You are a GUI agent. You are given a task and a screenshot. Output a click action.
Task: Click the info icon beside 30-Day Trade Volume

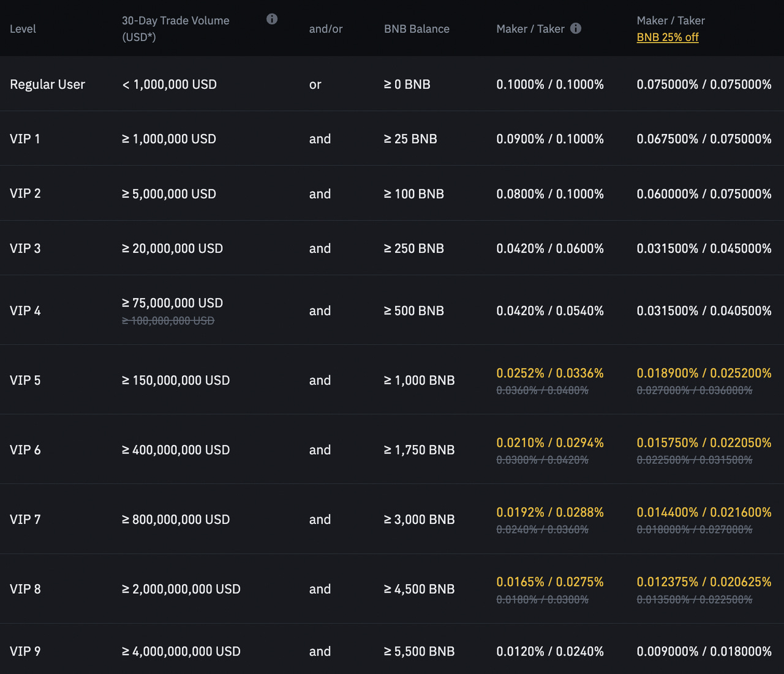tap(272, 19)
